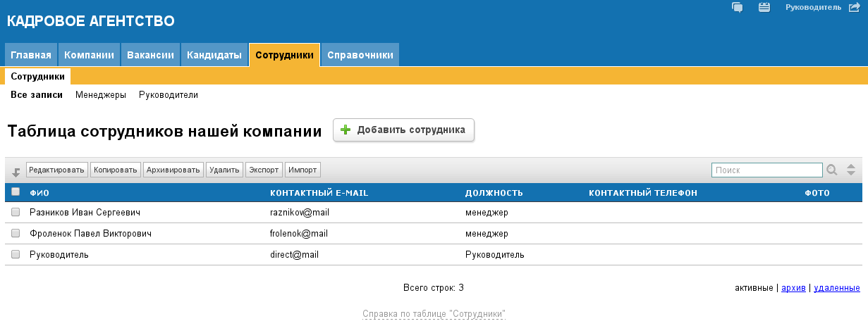Open the удаленные records link
868x326 pixels.
click(x=836, y=288)
